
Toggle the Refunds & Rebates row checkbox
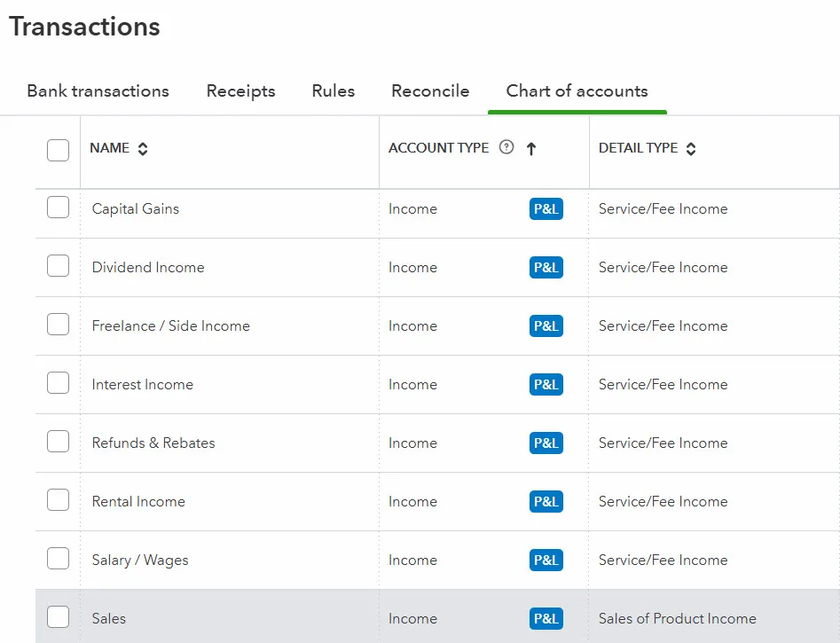coord(58,443)
